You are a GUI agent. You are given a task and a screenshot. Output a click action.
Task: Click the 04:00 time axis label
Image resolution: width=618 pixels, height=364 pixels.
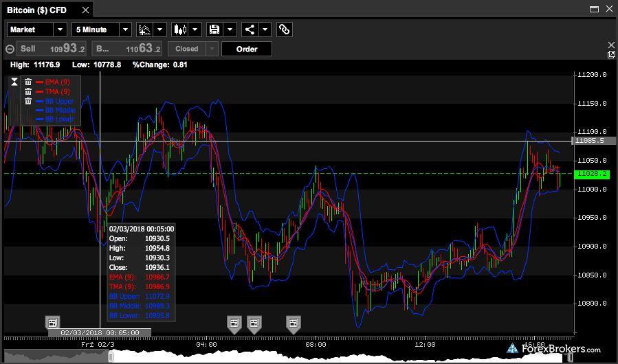[x=206, y=345]
